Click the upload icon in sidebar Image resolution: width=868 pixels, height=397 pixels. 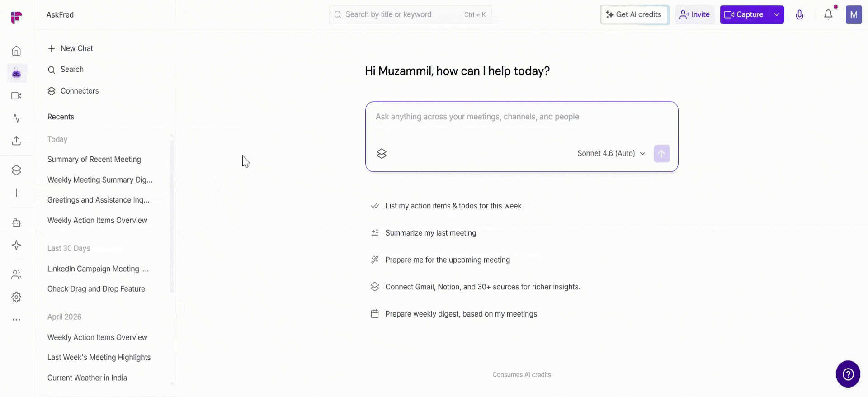coord(16,141)
